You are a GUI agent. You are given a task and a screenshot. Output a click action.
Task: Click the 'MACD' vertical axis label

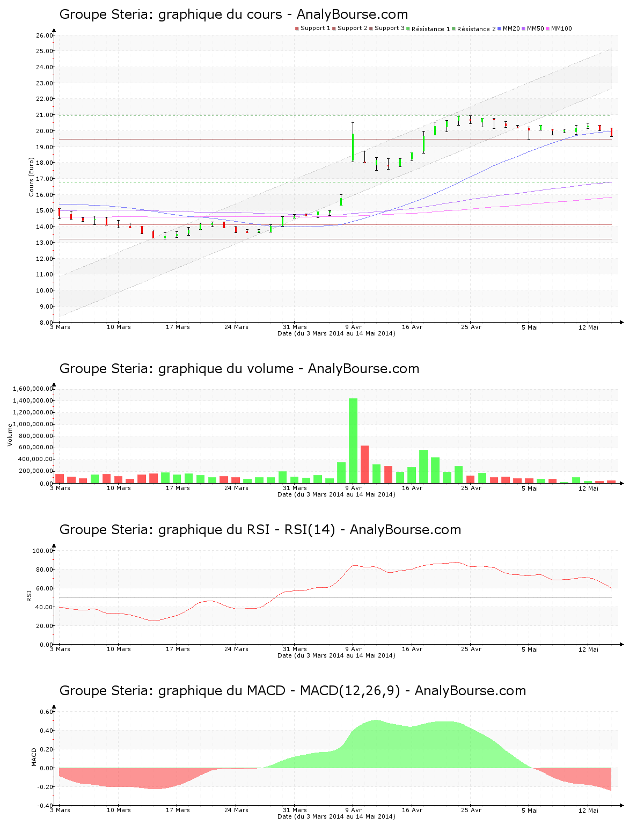point(34,757)
